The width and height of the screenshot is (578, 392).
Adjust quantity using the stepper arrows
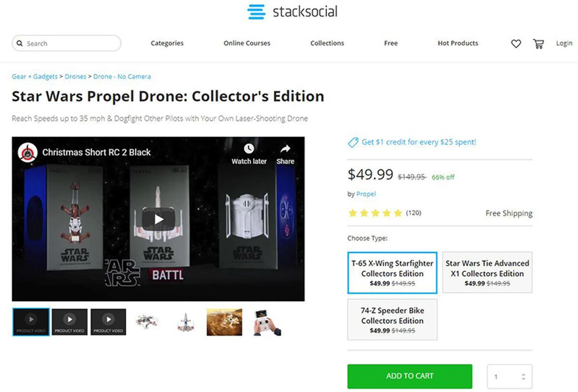click(x=524, y=376)
